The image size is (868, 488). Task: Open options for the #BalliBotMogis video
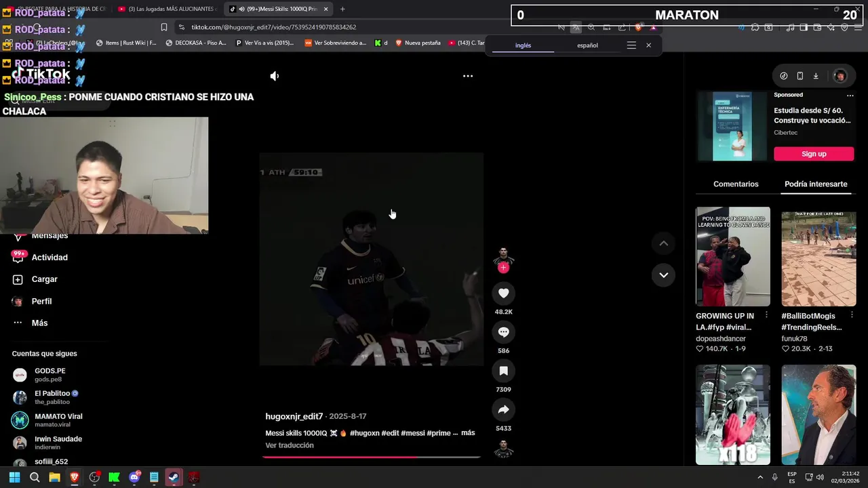tap(852, 315)
